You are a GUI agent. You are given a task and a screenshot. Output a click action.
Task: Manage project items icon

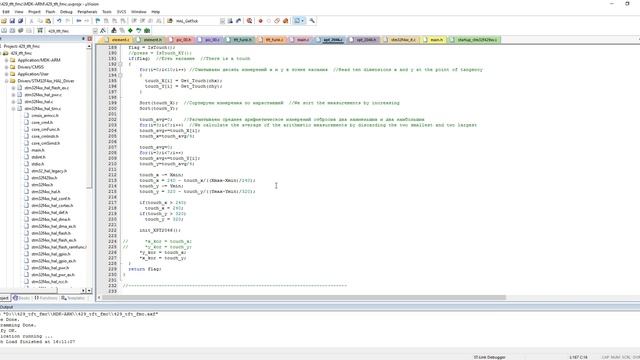coord(114,31)
